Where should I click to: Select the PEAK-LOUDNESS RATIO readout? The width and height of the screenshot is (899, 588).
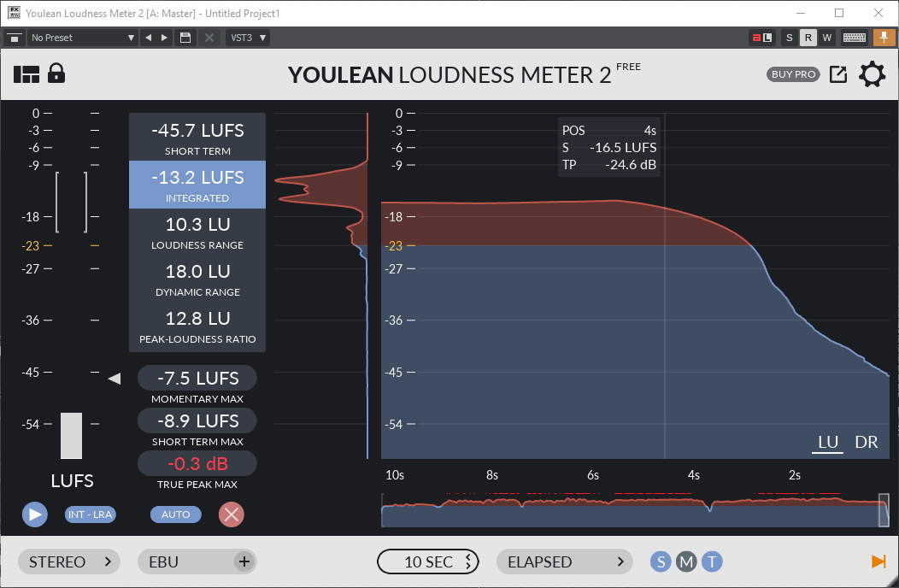(197, 326)
